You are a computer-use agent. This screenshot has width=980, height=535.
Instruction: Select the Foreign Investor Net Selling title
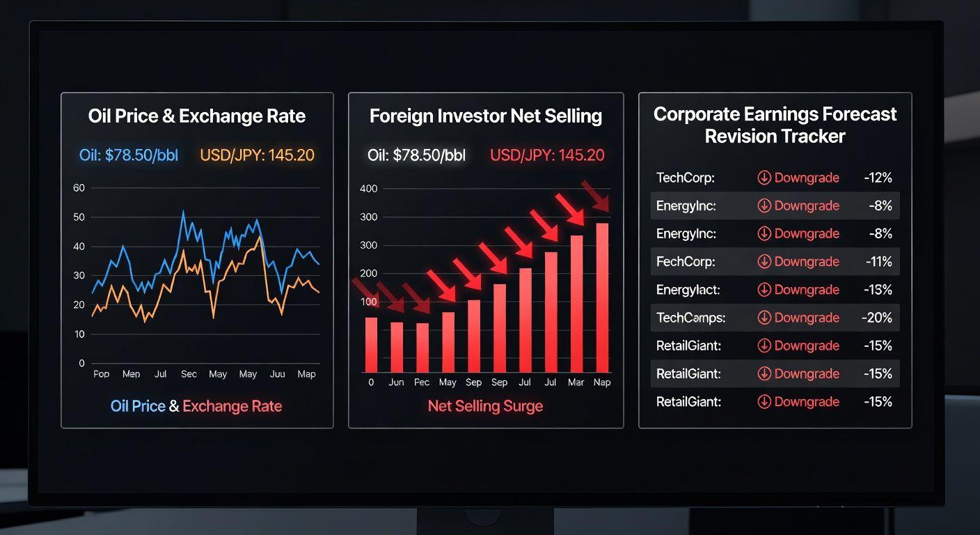(486, 116)
